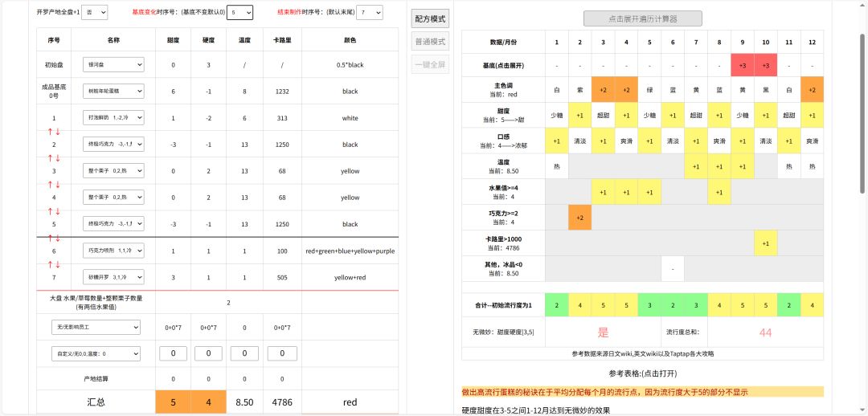The height and width of the screenshot is (416, 868).
Task: Click the red up arrow between rows 2 and 3
Action: [x=51, y=157]
